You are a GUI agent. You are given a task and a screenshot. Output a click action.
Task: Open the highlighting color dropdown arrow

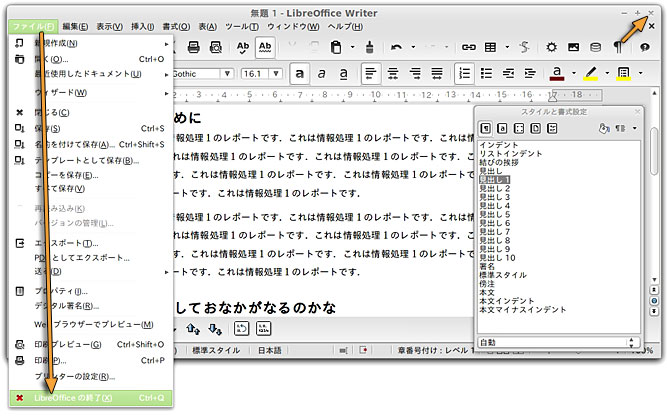point(607,73)
